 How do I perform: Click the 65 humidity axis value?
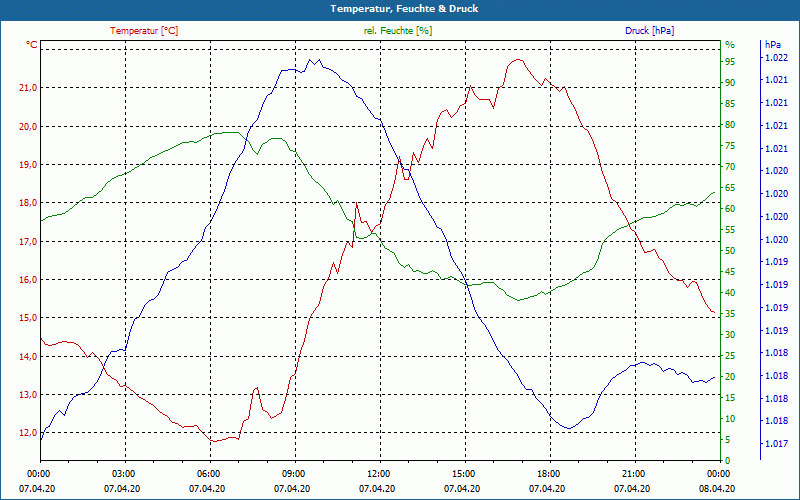730,188
